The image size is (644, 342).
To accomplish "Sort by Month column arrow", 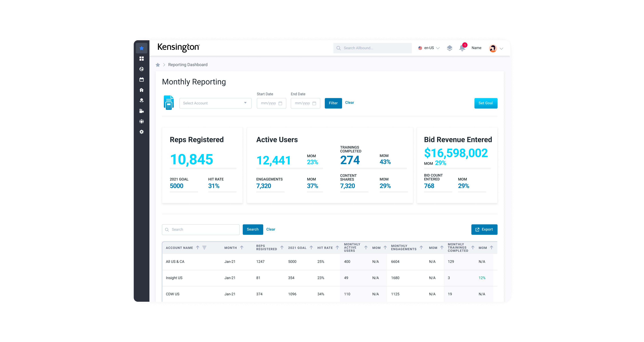I will click(x=242, y=247).
